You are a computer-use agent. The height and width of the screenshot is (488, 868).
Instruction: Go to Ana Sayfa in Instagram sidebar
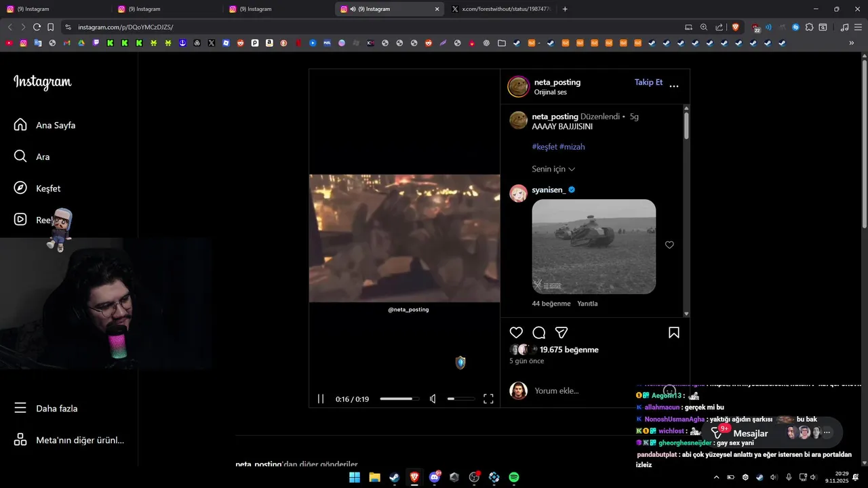[x=45, y=125]
